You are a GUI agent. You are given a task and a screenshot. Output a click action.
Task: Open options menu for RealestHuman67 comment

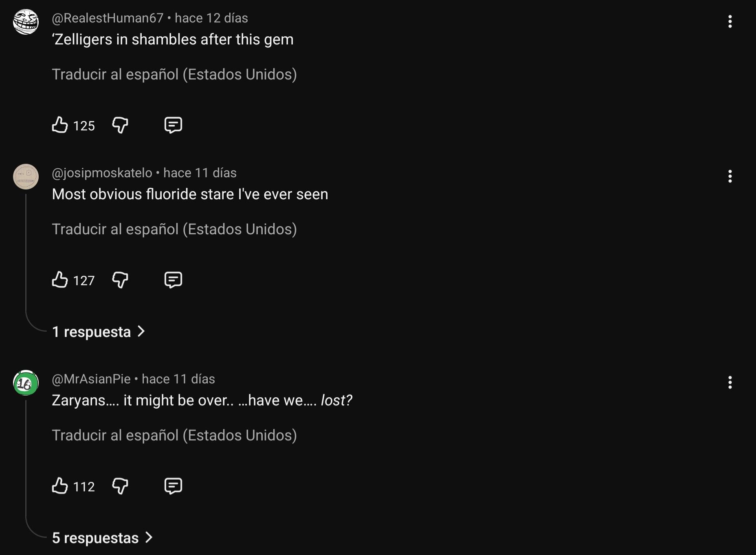coord(730,22)
